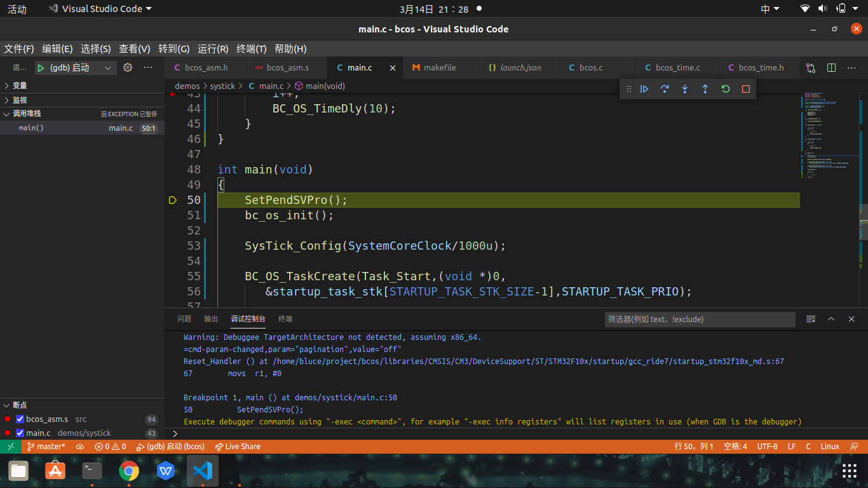The image size is (868, 488).
Task: Click the Step Into debug icon
Action: pos(685,90)
